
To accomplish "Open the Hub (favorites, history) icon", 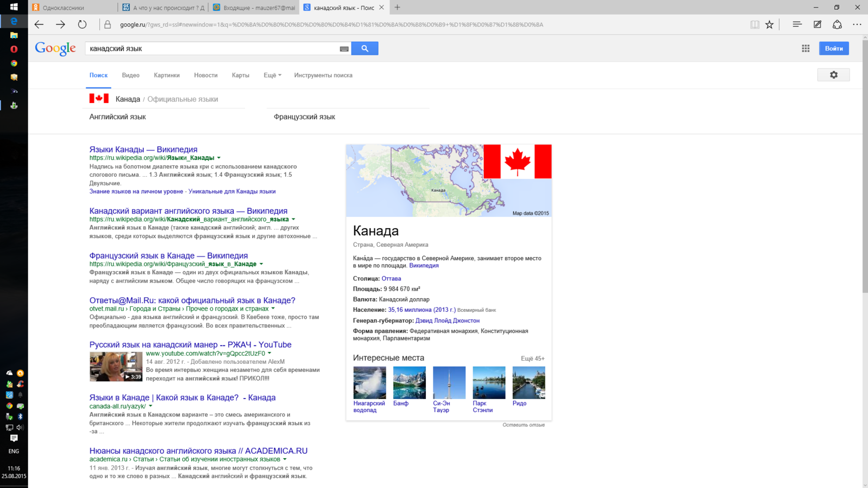I will click(x=797, y=24).
